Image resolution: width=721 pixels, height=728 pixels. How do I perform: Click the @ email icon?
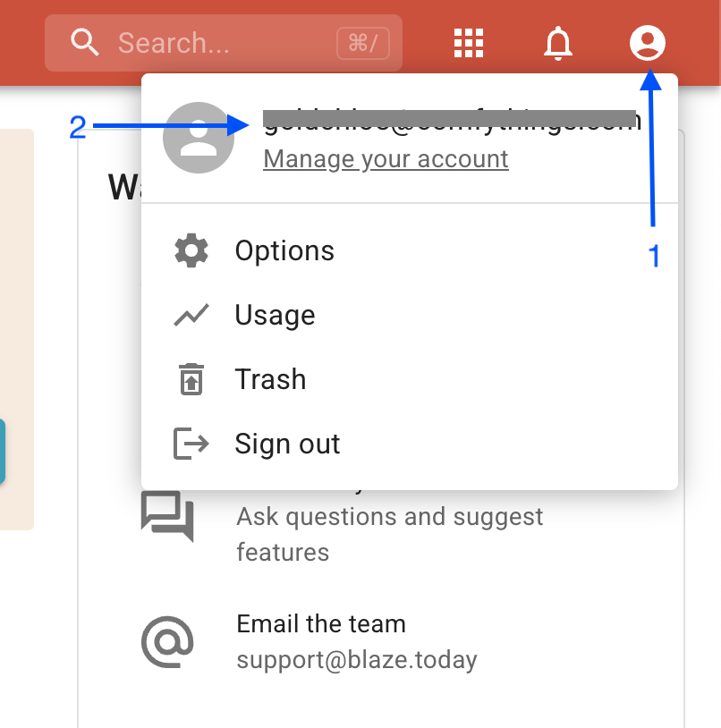167,641
